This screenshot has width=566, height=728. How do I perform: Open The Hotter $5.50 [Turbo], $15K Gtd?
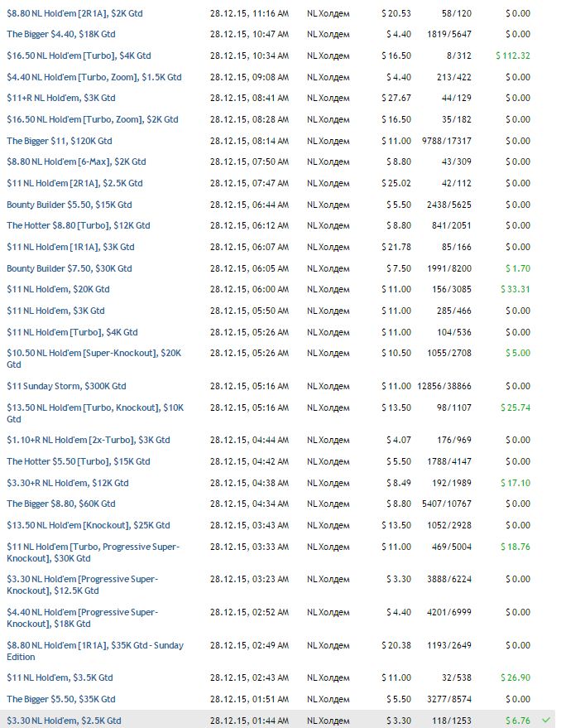tap(79, 461)
